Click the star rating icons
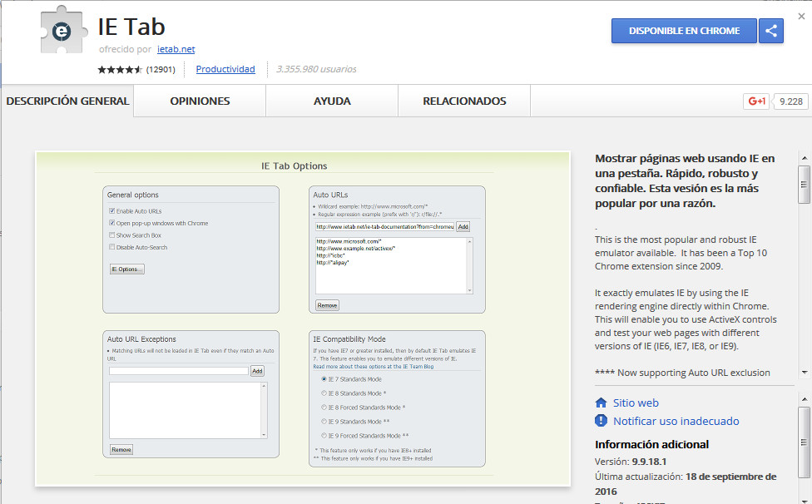This screenshot has height=504, width=812. (120, 69)
